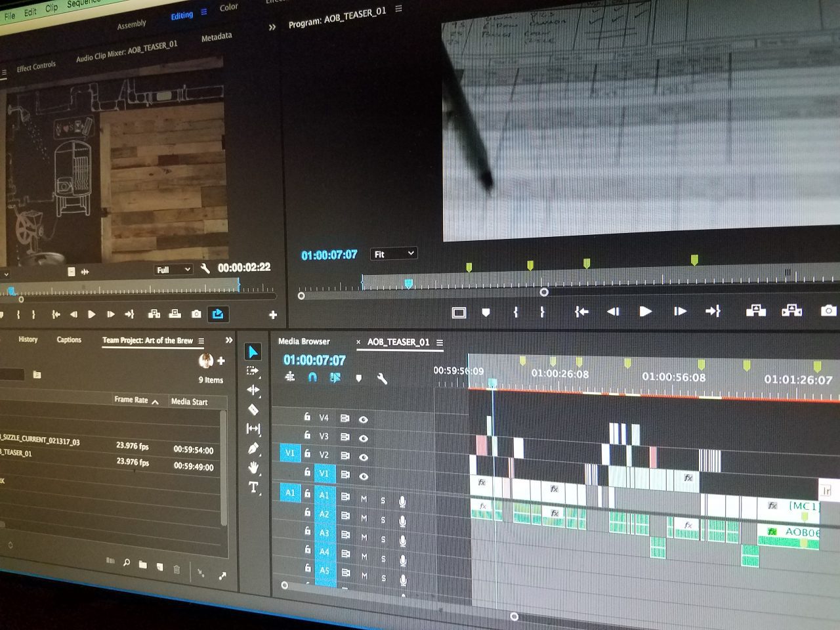Toggle visibility eye for track V3
Viewport: 840px width, 630px height.
(x=363, y=438)
